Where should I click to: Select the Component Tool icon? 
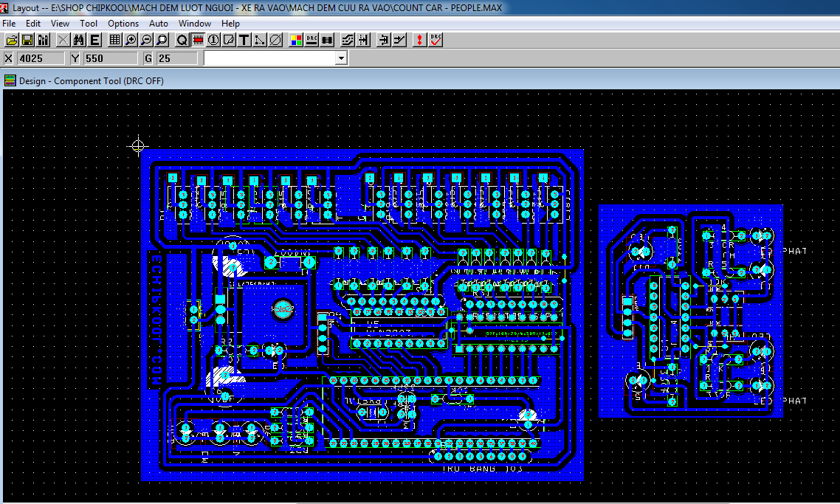coord(199,40)
